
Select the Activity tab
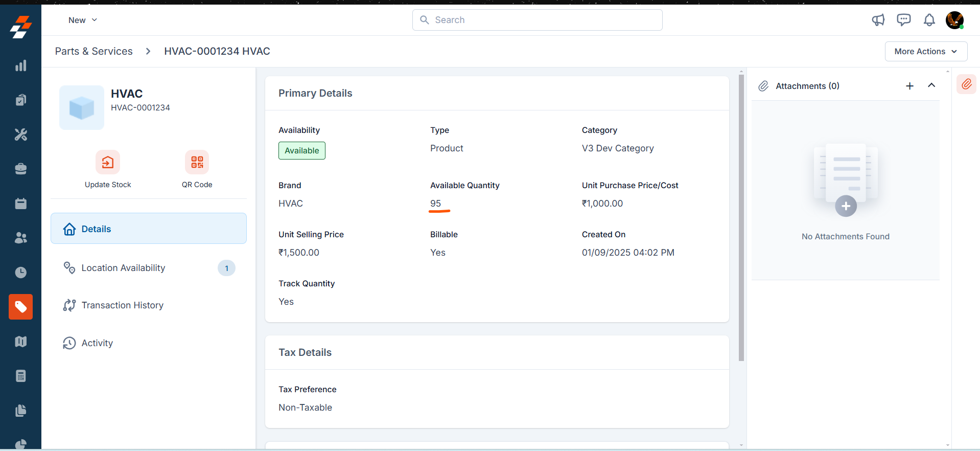tap(97, 343)
